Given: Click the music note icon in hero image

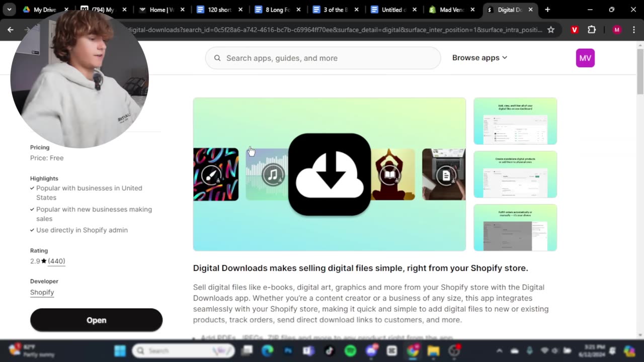Looking at the screenshot, I should [273, 175].
